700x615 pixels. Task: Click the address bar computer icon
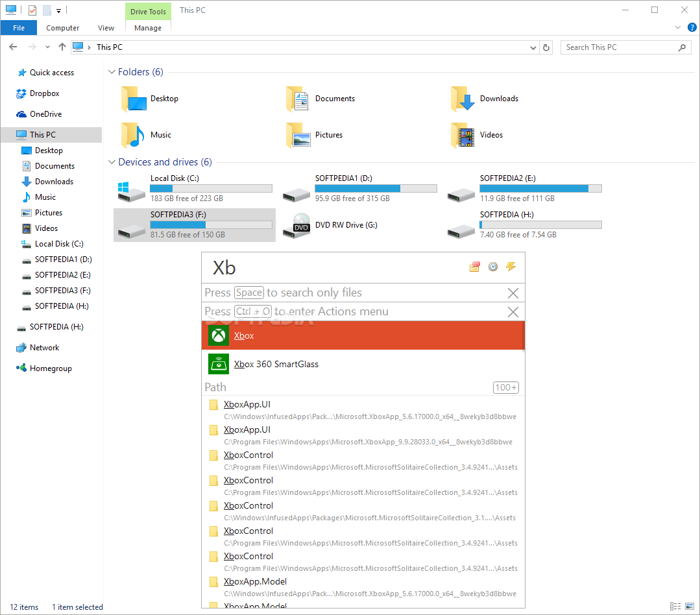(78, 47)
